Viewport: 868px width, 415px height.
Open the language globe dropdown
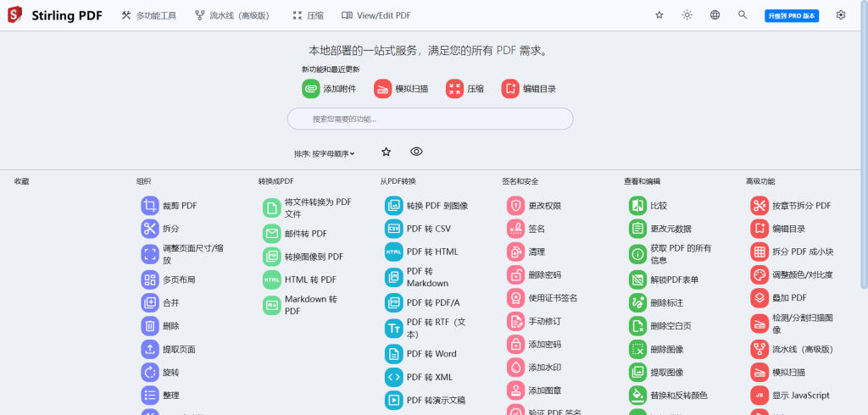coord(715,15)
